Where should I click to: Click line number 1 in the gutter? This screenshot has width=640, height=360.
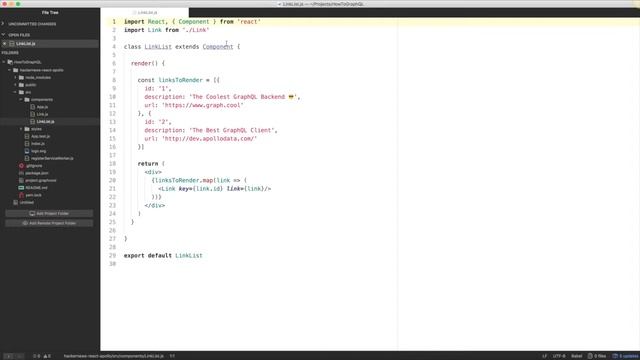114,22
